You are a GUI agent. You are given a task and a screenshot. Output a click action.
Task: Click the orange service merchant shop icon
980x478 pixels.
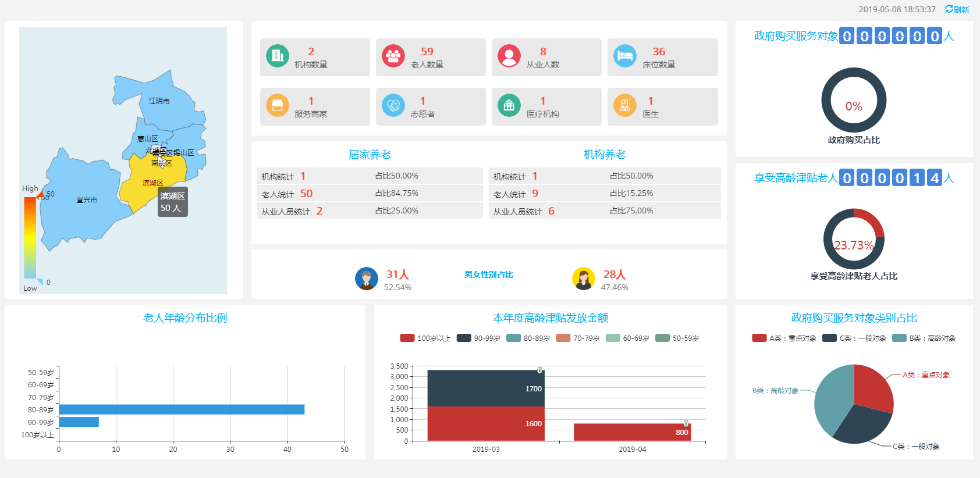(278, 105)
